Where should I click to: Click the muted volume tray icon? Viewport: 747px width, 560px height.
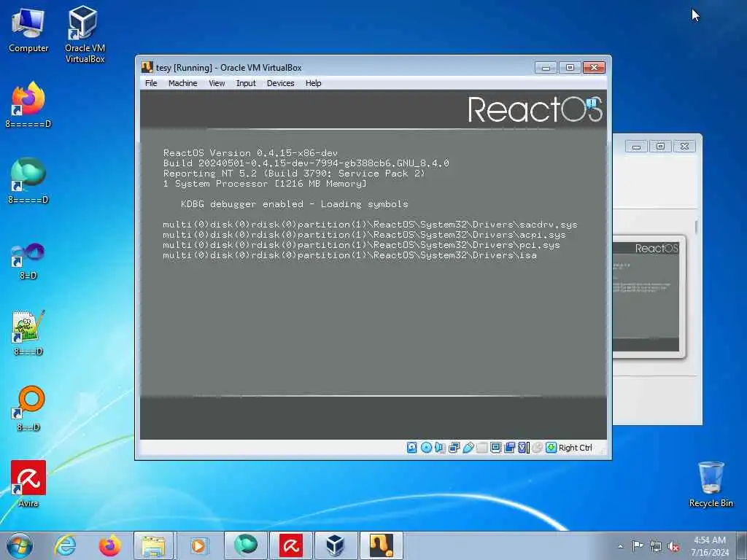673,546
